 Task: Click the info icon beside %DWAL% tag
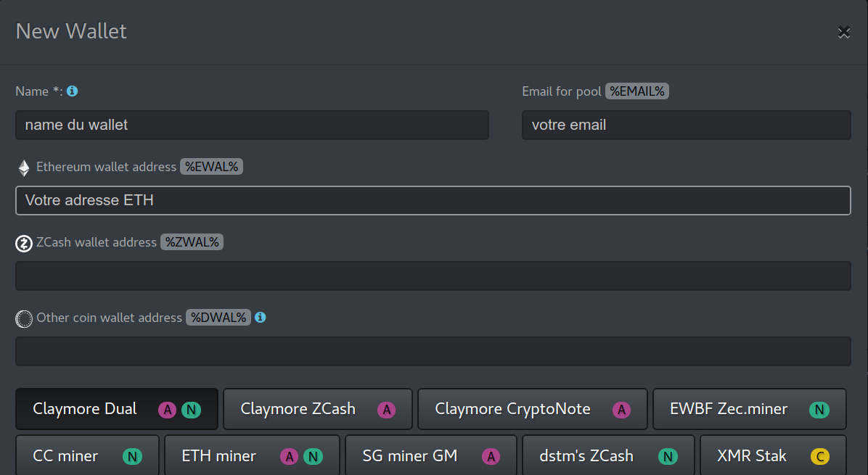pos(260,318)
